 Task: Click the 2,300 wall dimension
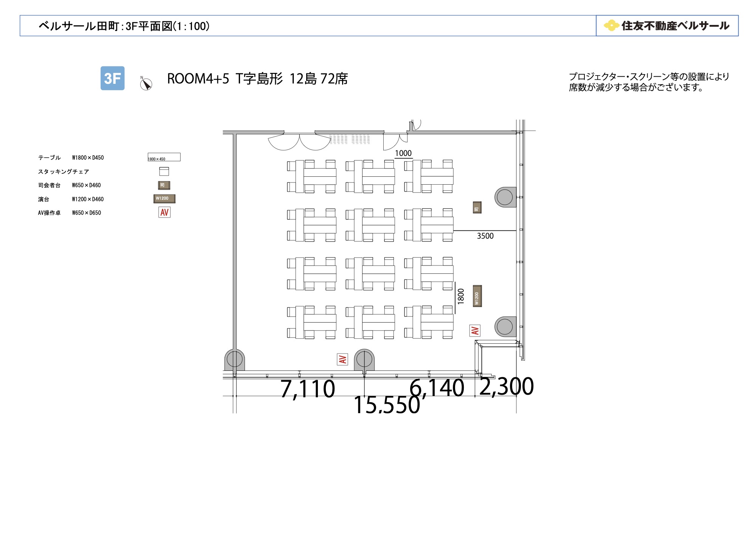click(507, 386)
